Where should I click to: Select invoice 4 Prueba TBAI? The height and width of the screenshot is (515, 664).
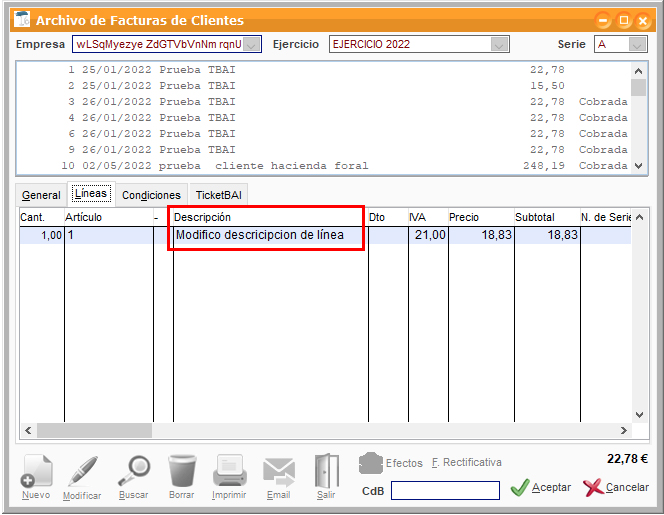323,118
